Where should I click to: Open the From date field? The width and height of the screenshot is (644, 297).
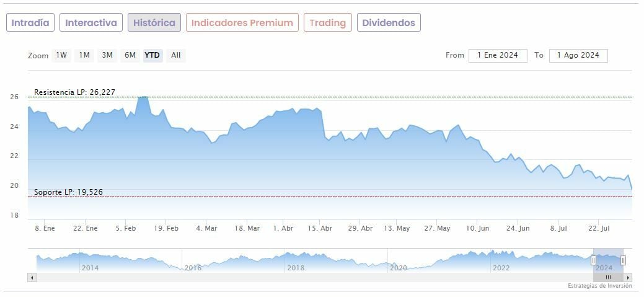(498, 55)
